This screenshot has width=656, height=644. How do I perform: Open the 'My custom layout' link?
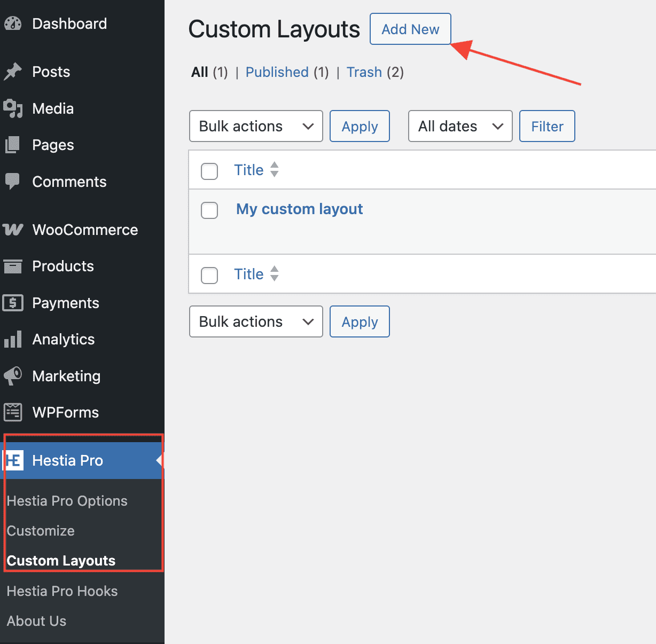[299, 209]
